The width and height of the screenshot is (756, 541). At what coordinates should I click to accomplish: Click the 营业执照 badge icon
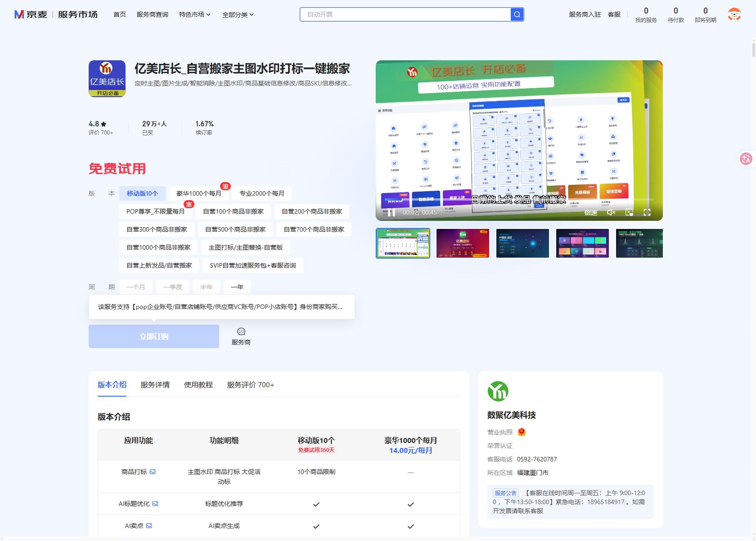pos(522,432)
